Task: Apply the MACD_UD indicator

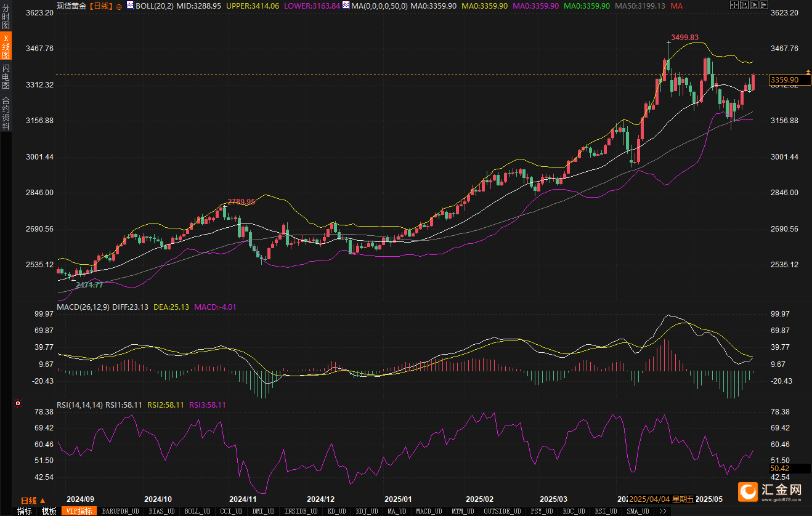Action: [x=428, y=511]
